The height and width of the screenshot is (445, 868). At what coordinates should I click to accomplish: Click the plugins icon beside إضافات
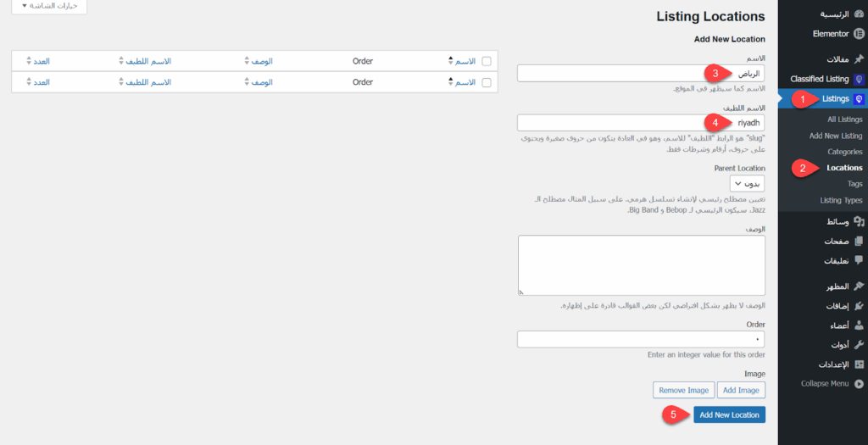[x=859, y=306]
